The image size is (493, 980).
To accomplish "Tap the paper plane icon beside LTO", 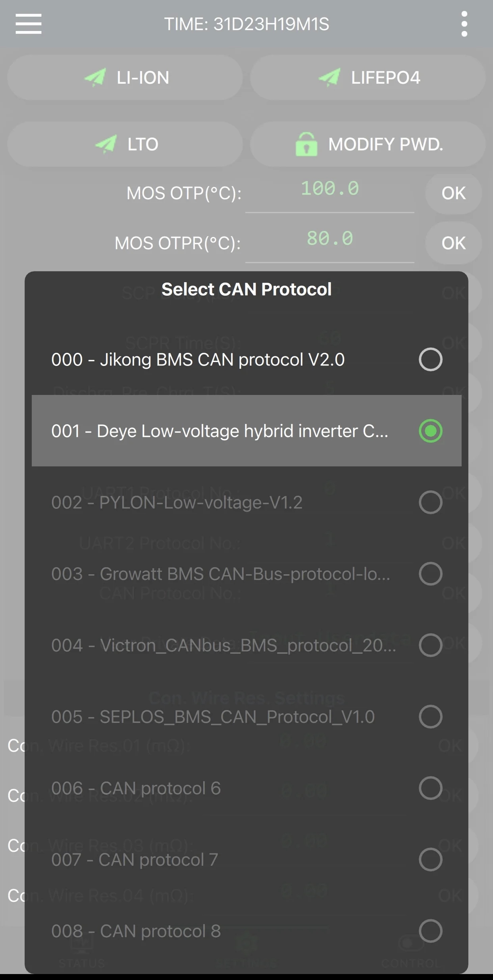I will 106,144.
